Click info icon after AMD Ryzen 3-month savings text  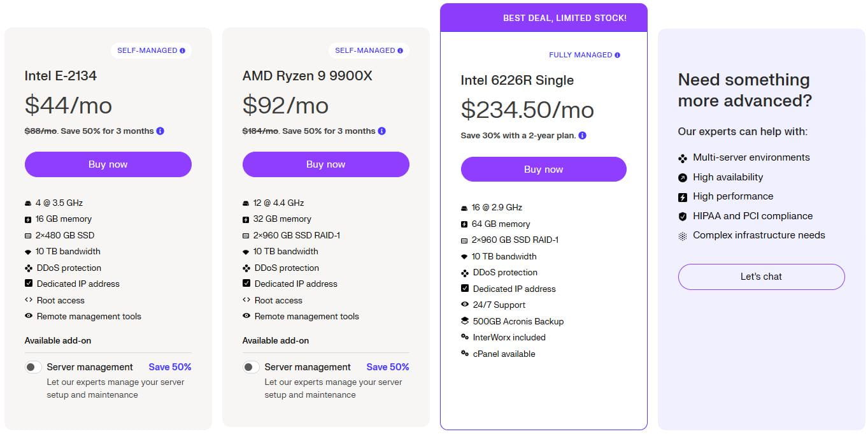[381, 131]
